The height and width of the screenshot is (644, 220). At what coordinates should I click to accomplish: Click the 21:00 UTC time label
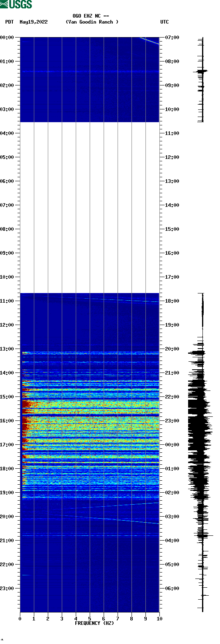pos(172,373)
